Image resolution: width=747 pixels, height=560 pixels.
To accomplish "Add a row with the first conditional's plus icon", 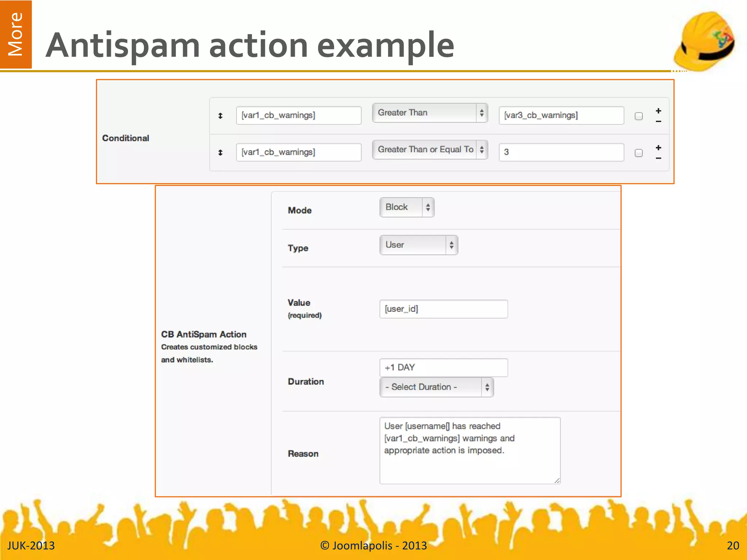I will click(x=658, y=111).
